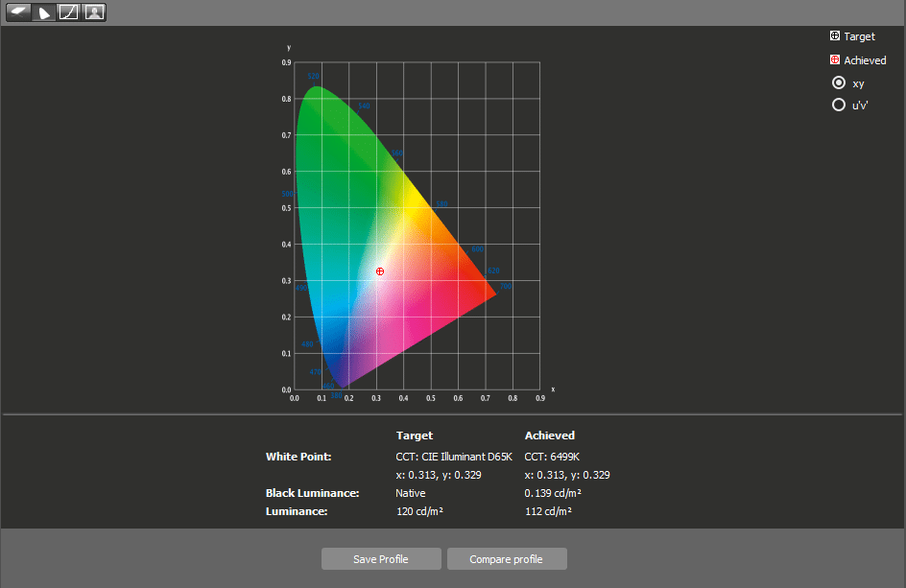This screenshot has height=588, width=906.
Task: Click the Achieved CCT 6499K value
Action: point(552,457)
